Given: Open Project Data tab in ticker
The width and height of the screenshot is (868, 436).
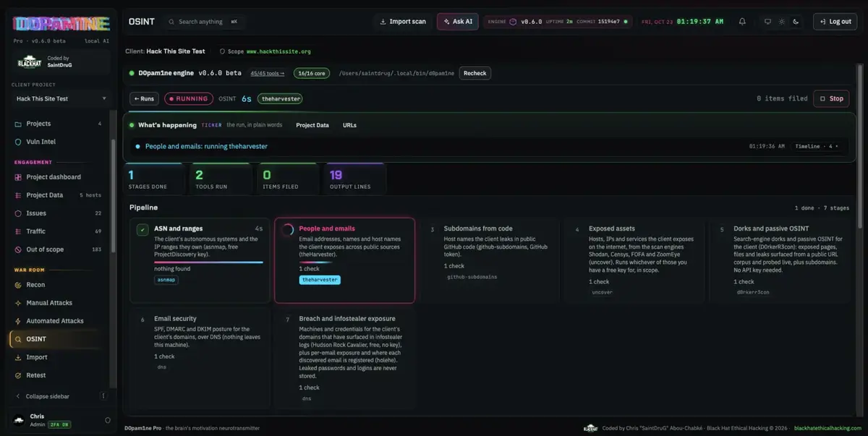Looking at the screenshot, I should click(312, 125).
